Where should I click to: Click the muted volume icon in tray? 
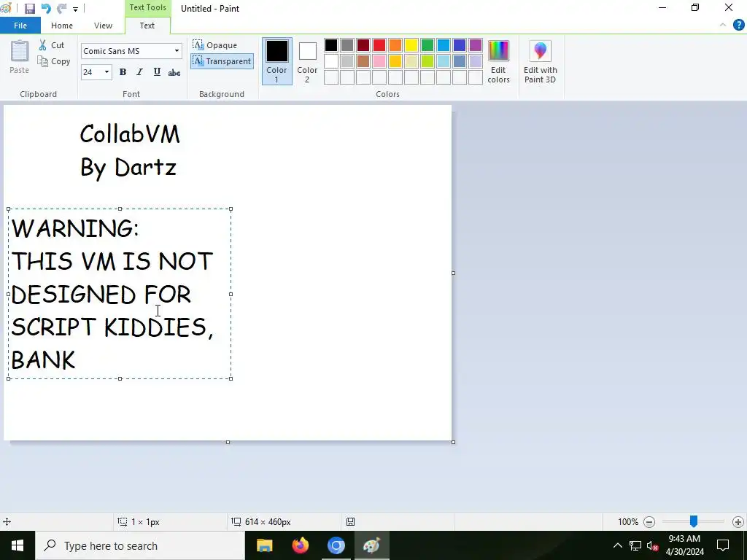[652, 545]
